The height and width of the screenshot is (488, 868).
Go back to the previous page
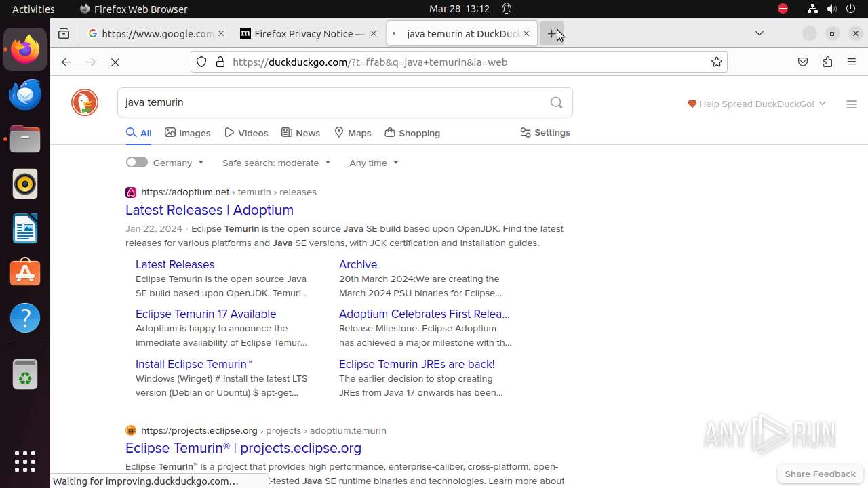point(66,62)
